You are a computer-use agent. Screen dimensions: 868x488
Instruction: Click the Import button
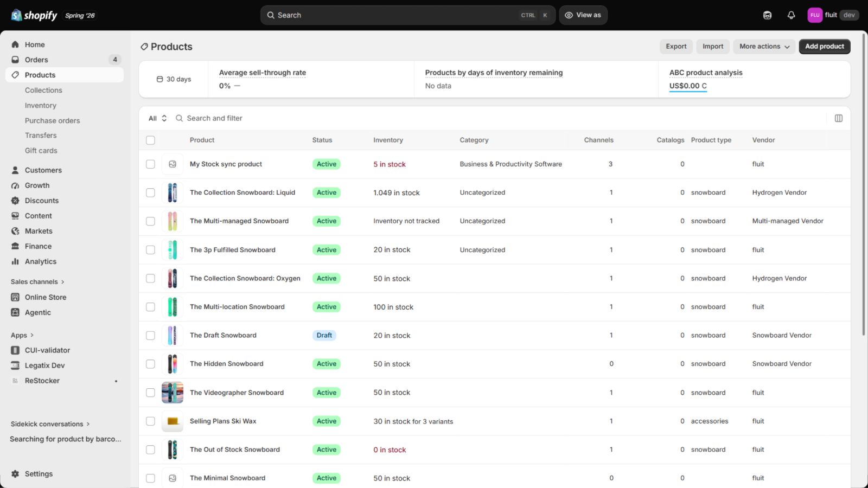click(x=713, y=47)
